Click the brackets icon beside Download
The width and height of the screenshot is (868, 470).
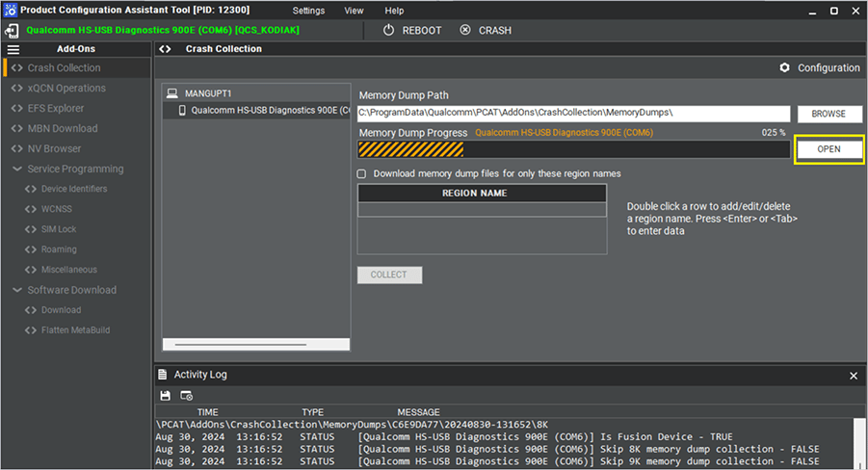[31, 310]
